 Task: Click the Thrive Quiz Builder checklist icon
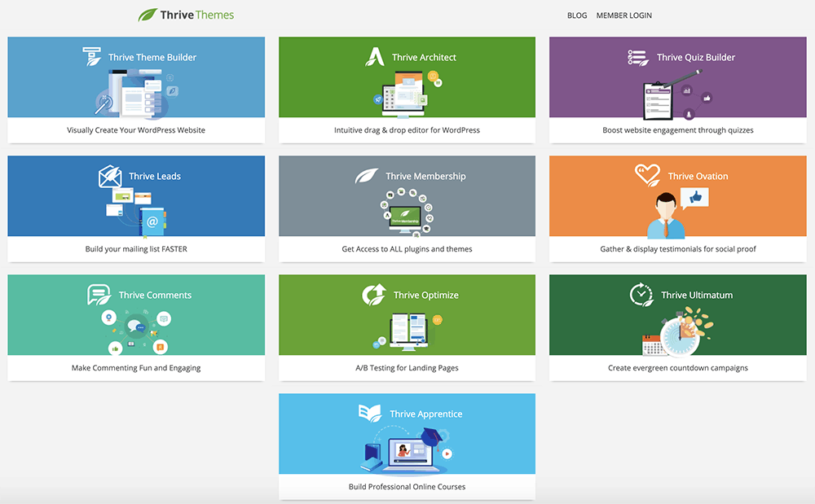pyautogui.click(x=638, y=58)
